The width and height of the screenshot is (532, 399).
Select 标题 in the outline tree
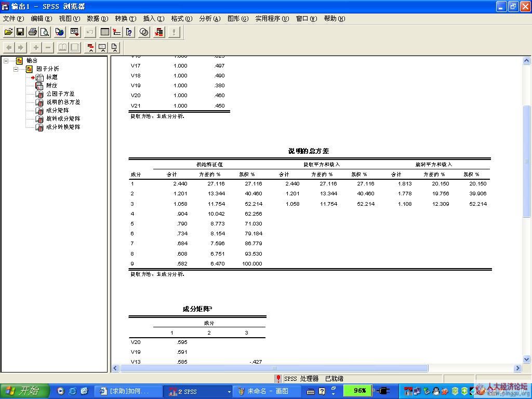point(52,77)
